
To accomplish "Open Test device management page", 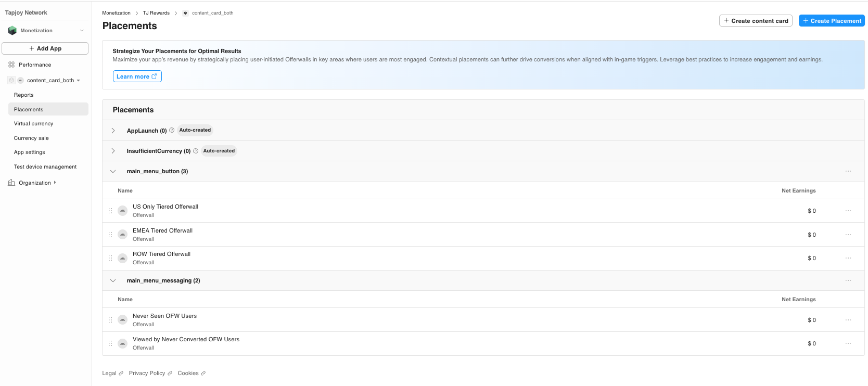I will tap(45, 167).
